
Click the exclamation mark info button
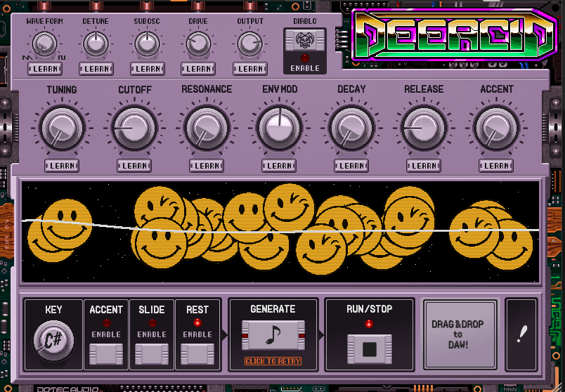coord(521,334)
